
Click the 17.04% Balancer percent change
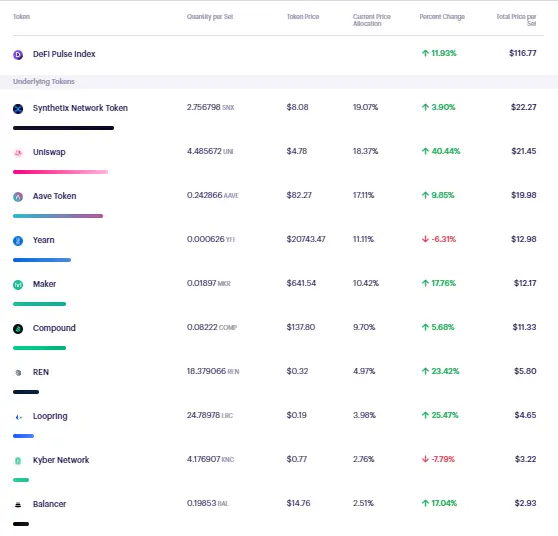coord(444,503)
